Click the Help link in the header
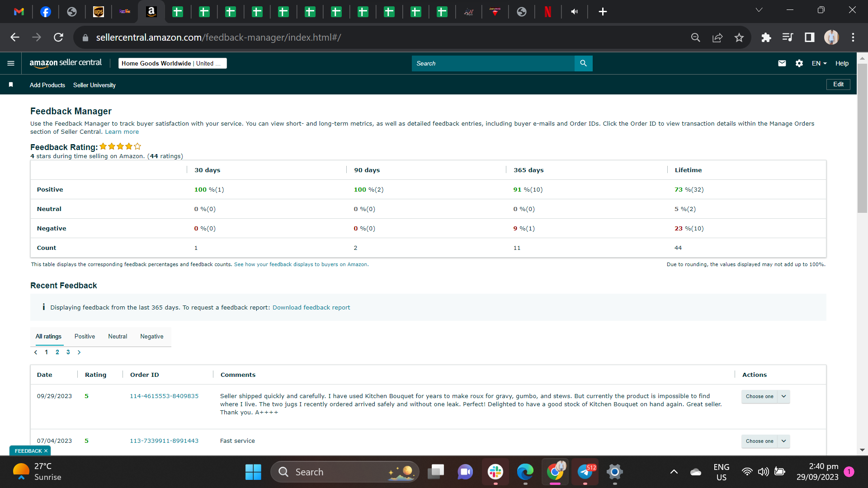 (x=842, y=63)
